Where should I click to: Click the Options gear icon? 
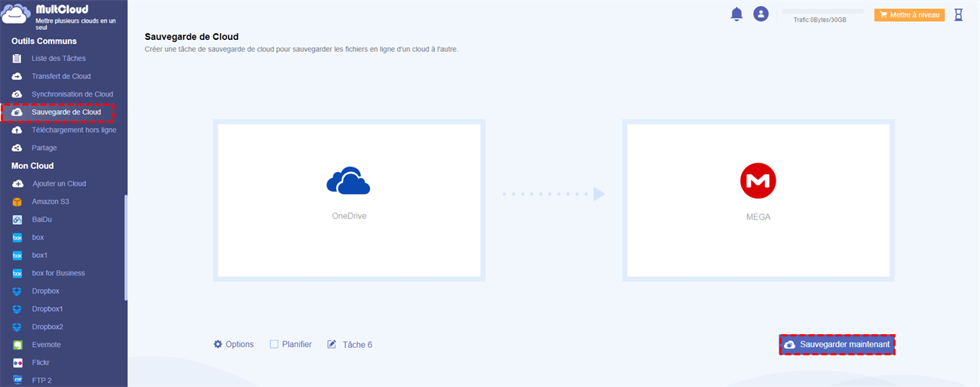(218, 344)
